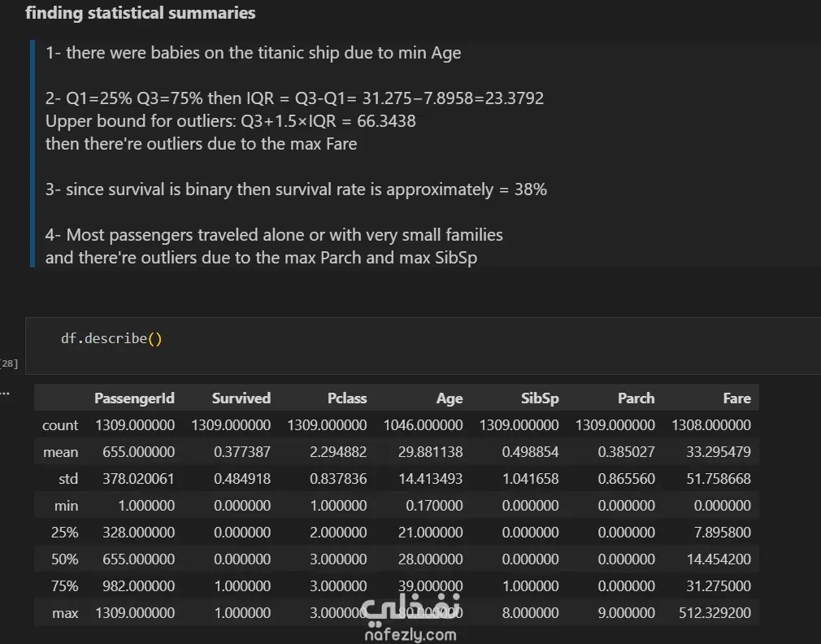
Task: Select the SibSp column header
Action: point(540,398)
